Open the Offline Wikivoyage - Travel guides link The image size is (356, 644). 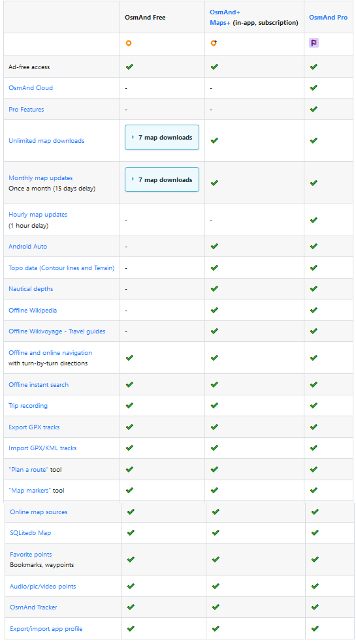tap(57, 331)
